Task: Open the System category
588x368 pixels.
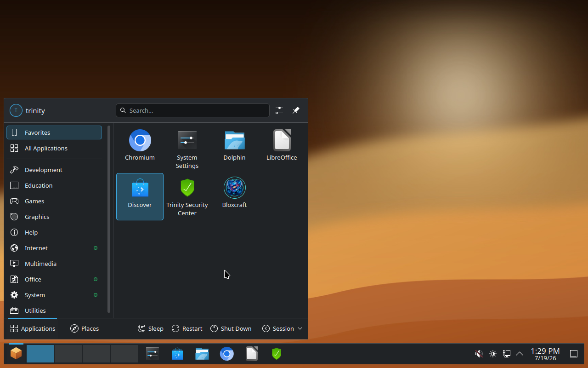Action: (54, 295)
